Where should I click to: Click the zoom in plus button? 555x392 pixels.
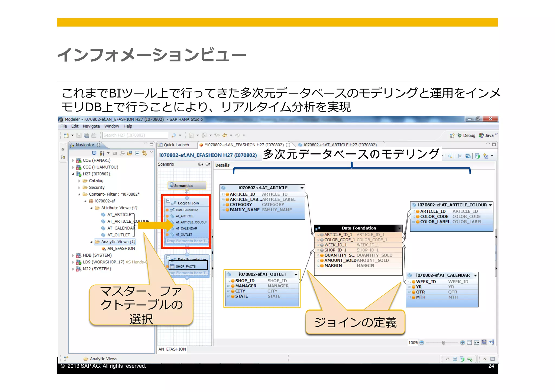point(463,343)
